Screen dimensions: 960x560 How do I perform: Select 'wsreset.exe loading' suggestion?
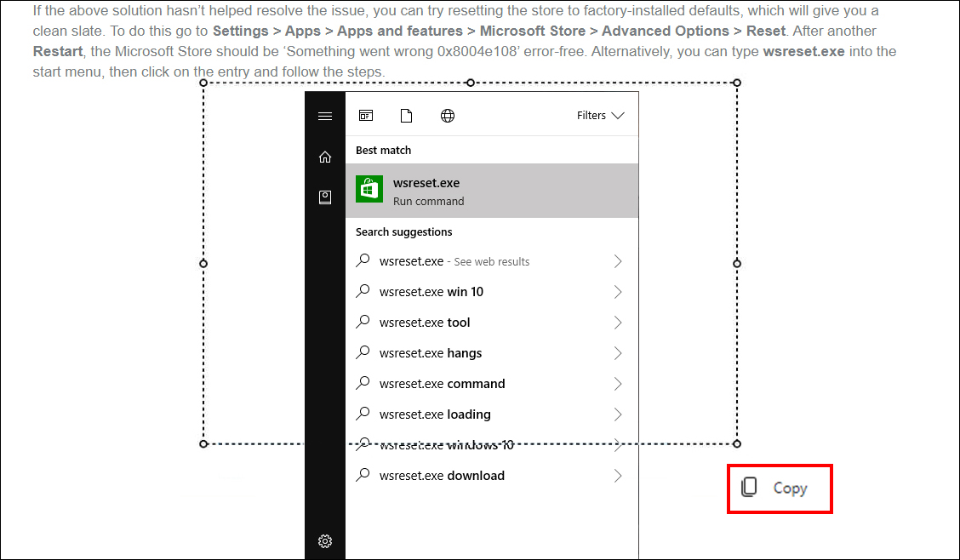pyautogui.click(x=492, y=414)
